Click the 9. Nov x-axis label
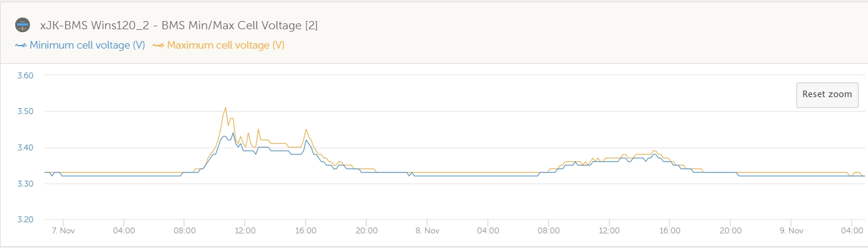This screenshot has height=248, width=868. pos(791,230)
